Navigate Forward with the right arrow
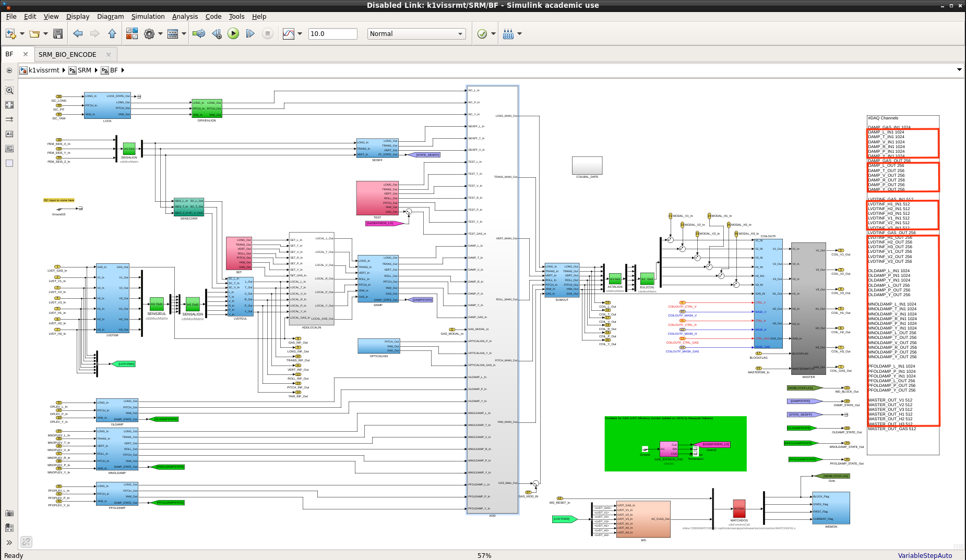966x560 pixels. (x=94, y=34)
